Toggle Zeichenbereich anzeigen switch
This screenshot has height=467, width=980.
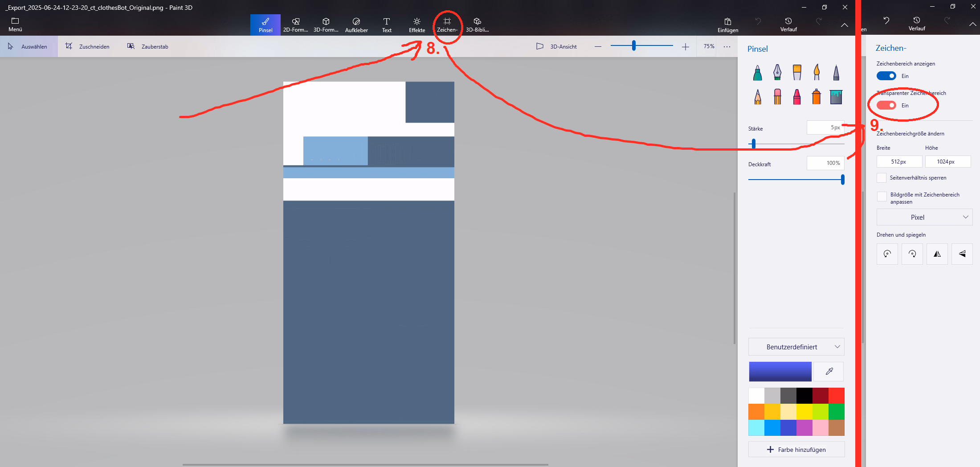tap(886, 76)
